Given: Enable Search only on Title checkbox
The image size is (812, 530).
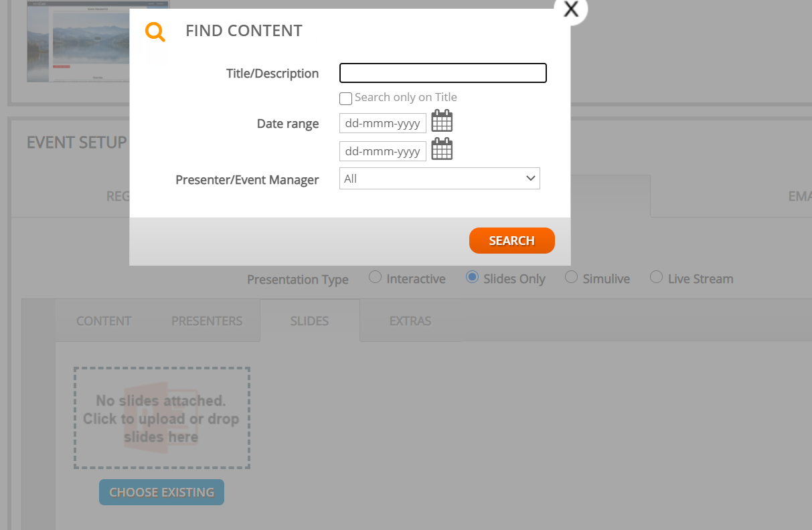Looking at the screenshot, I should [345, 98].
